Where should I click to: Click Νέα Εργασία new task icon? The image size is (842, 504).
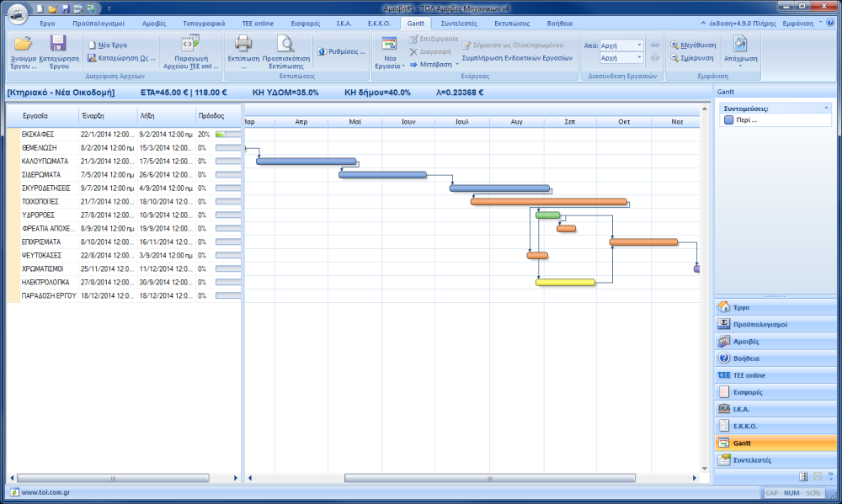coord(389,45)
